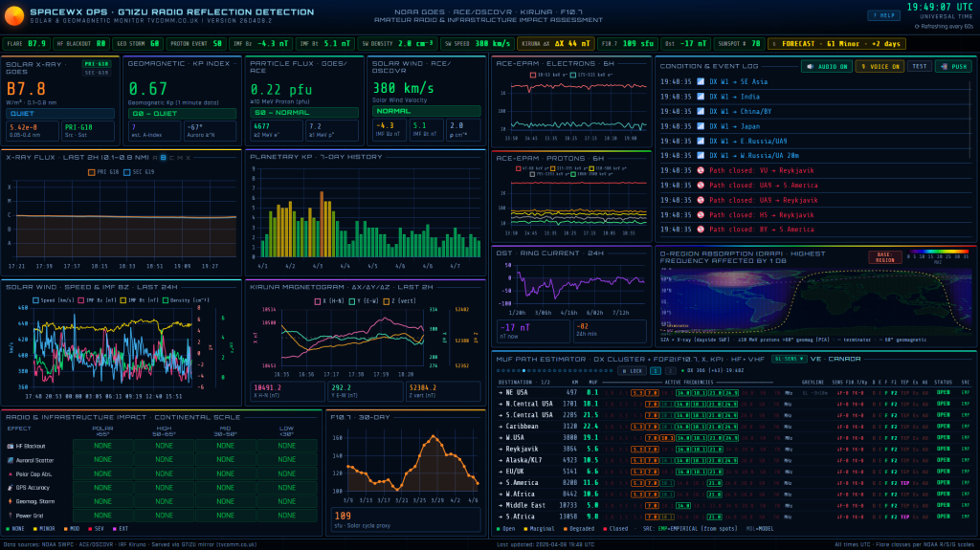Toggle the AUDIO ON alert button
The height and width of the screenshot is (550, 980).
(826, 66)
